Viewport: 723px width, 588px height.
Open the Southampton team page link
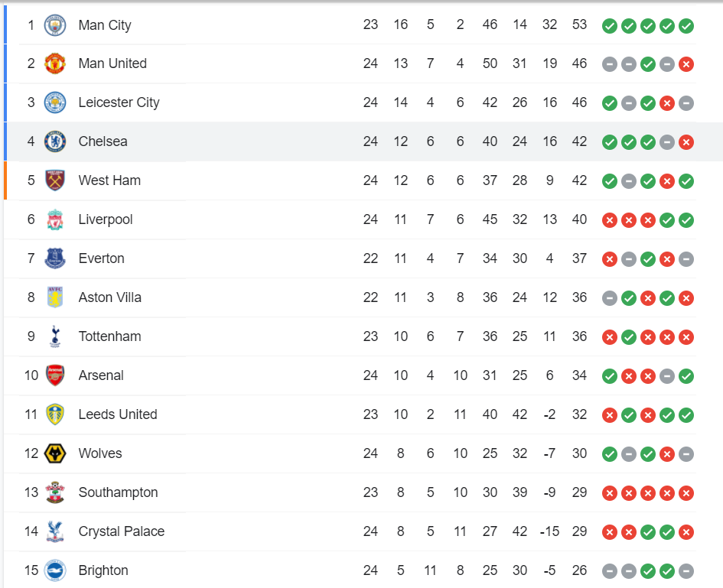click(x=118, y=492)
